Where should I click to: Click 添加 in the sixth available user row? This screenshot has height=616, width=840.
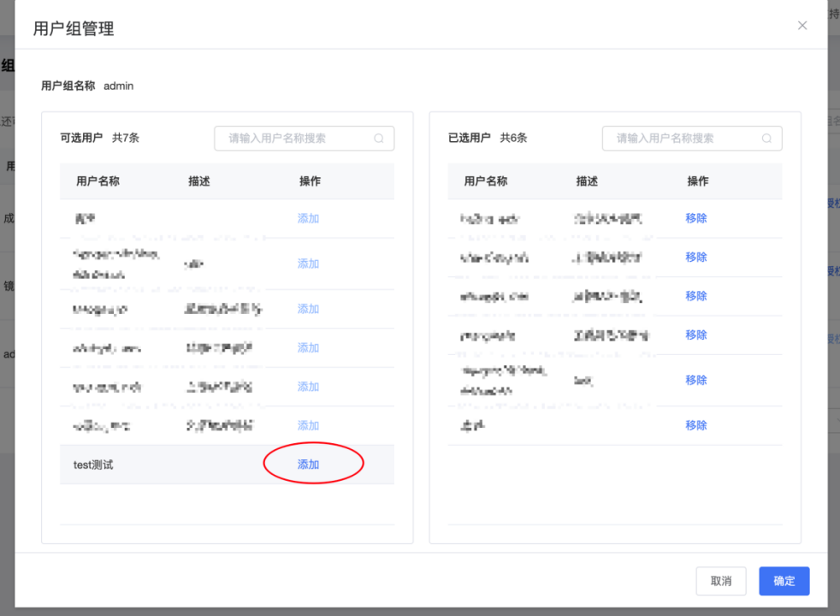click(308, 426)
